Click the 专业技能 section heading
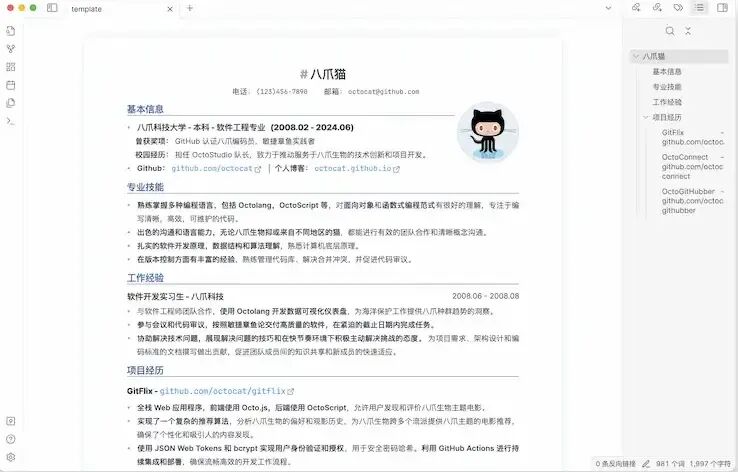The image size is (738, 472). point(145,187)
